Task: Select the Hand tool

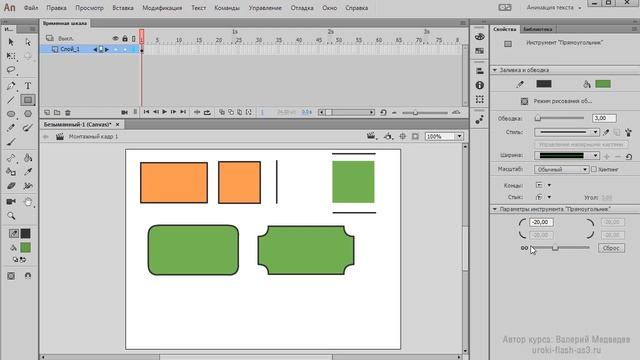Action: pyautogui.click(x=28, y=202)
